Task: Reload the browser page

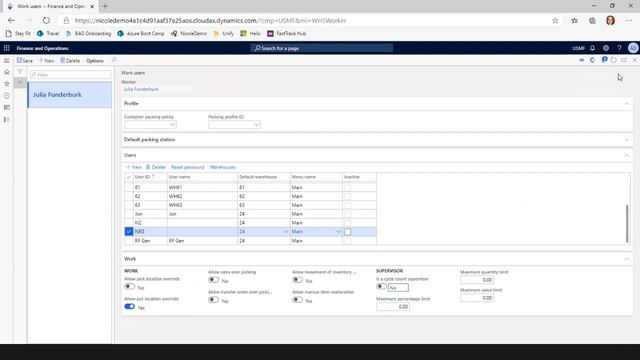Action: (46, 20)
